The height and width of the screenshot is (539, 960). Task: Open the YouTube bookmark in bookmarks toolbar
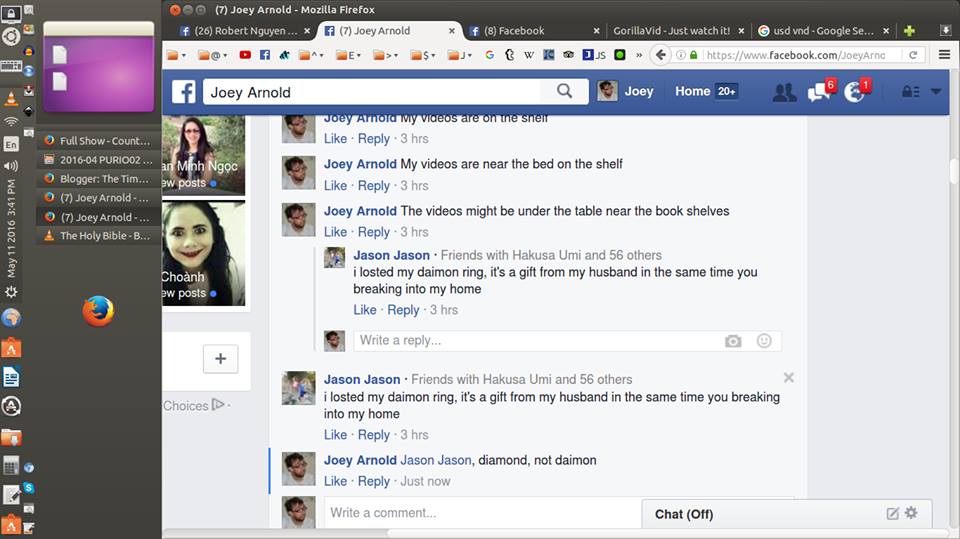245,55
